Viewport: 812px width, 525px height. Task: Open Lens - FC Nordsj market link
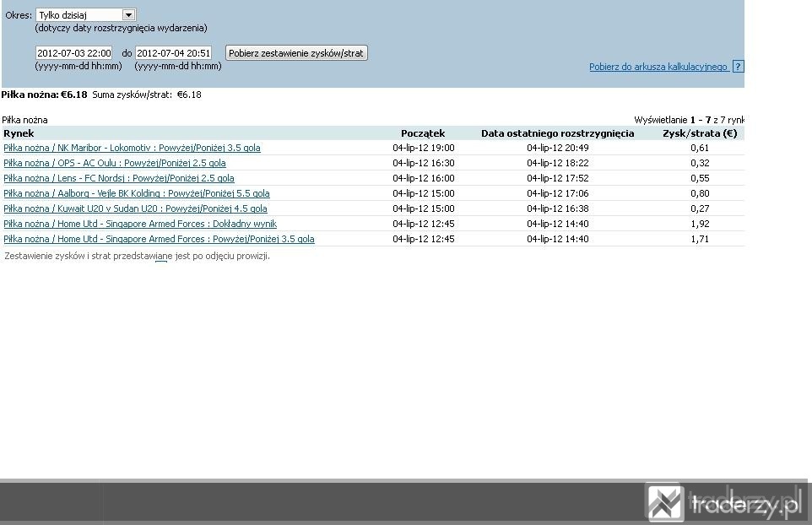[x=118, y=178]
